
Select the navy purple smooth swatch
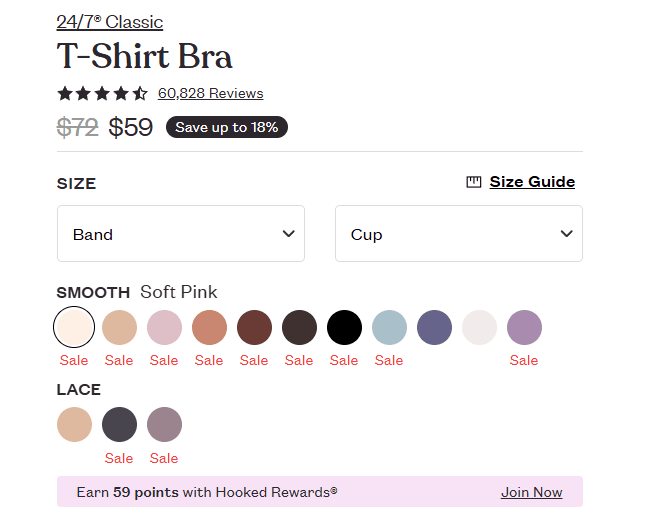(x=434, y=327)
